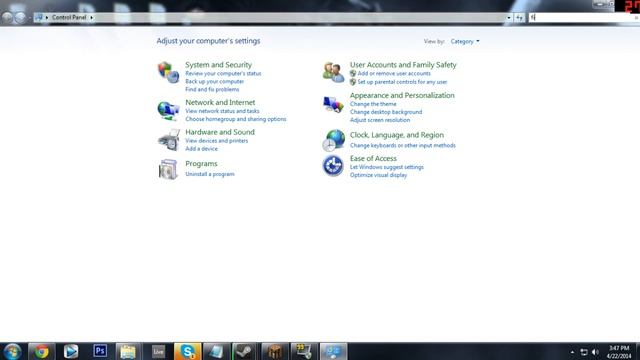This screenshot has height=360, width=640.
Task: Open Ease of Access heading link
Action: [373, 158]
